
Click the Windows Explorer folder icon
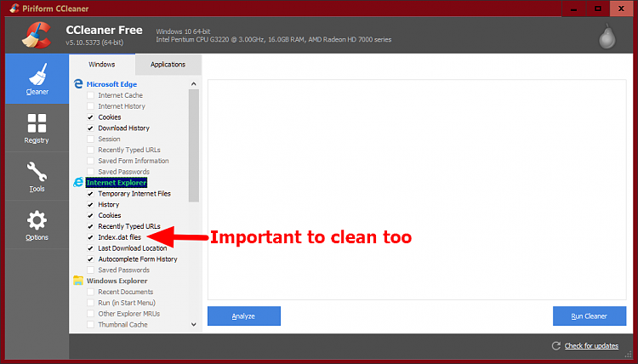(78, 281)
